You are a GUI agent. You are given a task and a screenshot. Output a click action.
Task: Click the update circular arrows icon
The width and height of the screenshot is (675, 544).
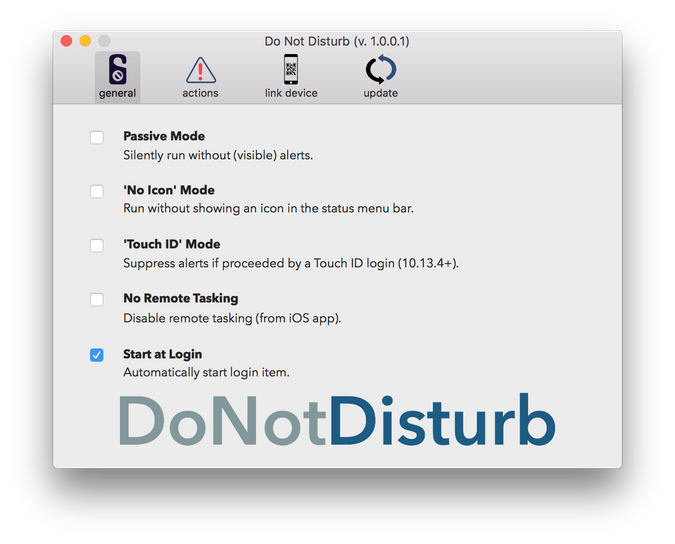point(380,70)
